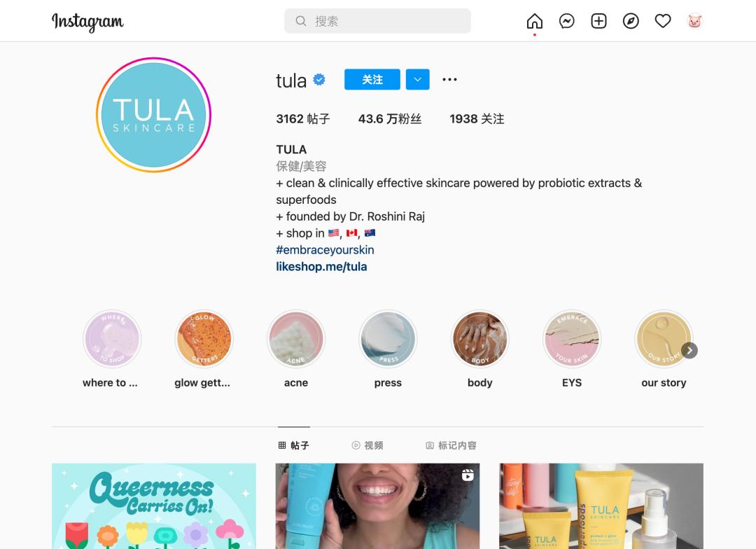Open the Queerness Carries On post
The height and width of the screenshot is (549, 756).
(x=154, y=506)
